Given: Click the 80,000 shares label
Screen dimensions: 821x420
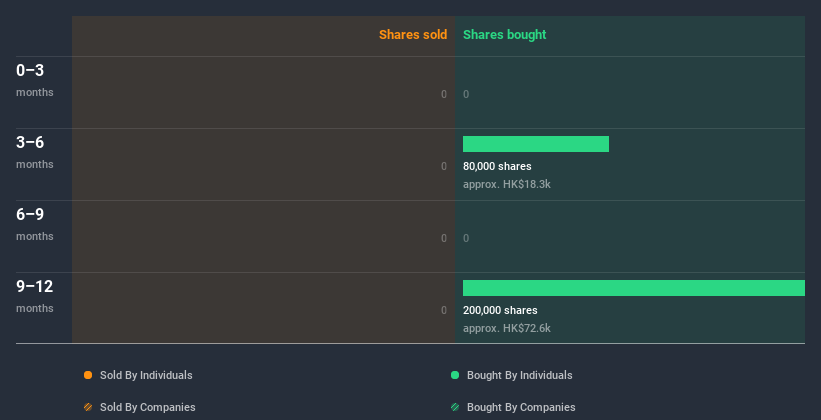Looking at the screenshot, I should pyautogui.click(x=497, y=167).
